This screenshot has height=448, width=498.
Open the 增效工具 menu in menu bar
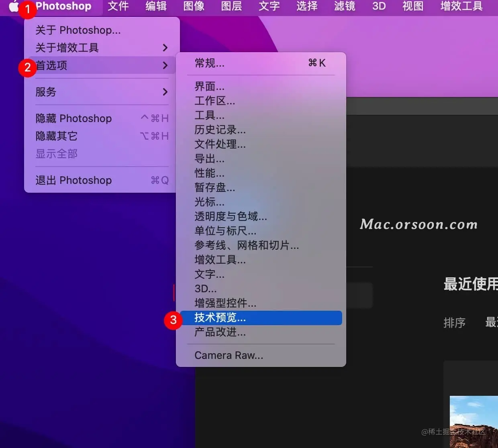point(461,6)
